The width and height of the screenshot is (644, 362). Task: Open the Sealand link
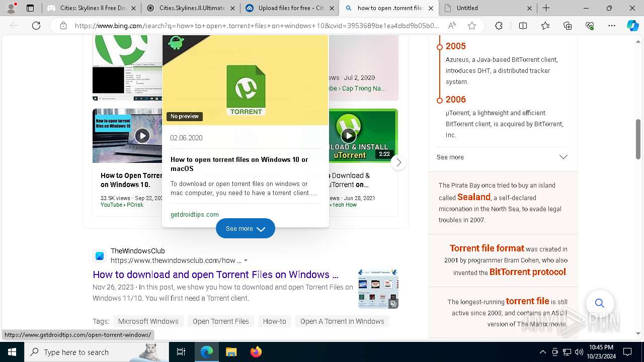[474, 197]
